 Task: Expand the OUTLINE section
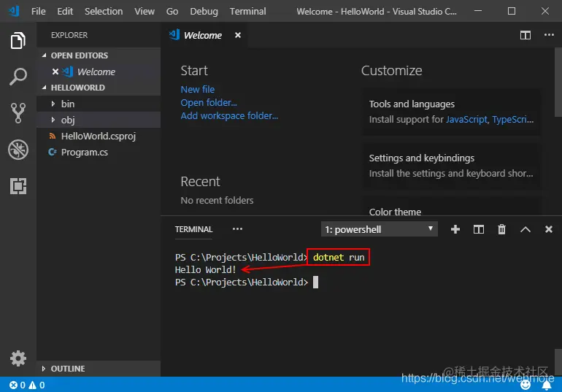coord(99,369)
